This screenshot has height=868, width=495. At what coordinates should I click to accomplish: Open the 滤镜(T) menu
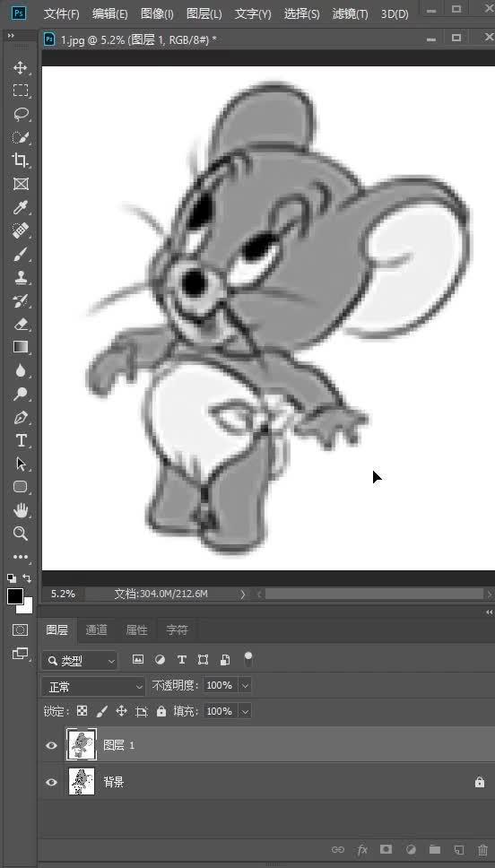(x=350, y=13)
